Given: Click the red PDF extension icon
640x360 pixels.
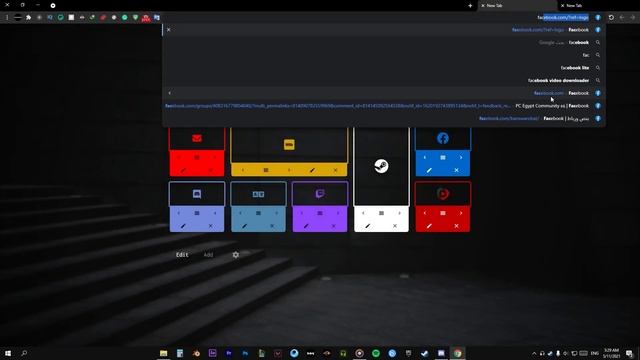Looking at the screenshot, I should tap(146, 18).
